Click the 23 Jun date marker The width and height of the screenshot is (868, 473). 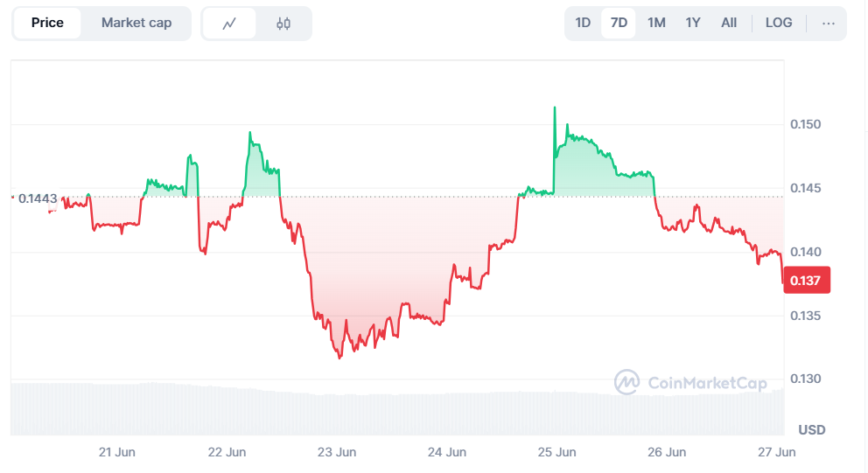click(337, 452)
